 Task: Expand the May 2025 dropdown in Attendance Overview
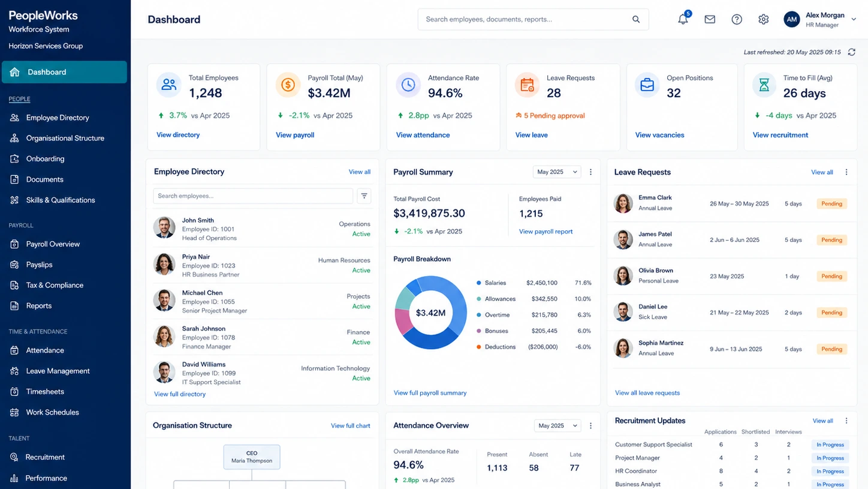[x=557, y=425]
